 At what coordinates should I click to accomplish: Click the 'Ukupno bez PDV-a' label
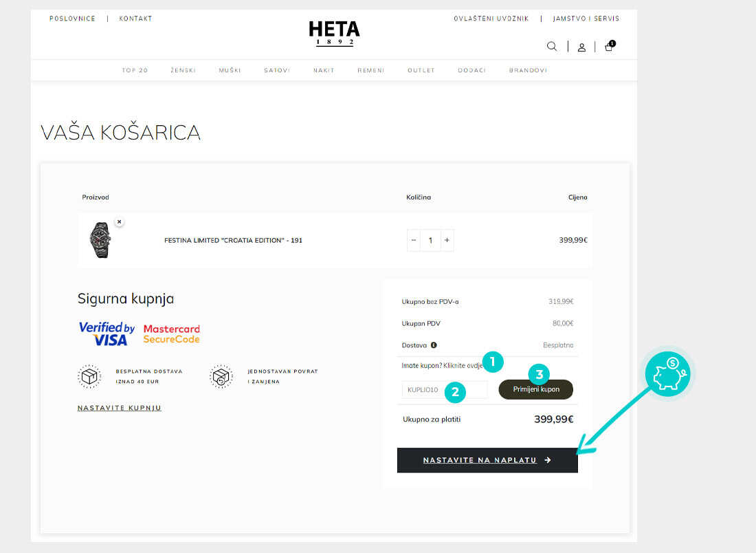click(x=430, y=301)
